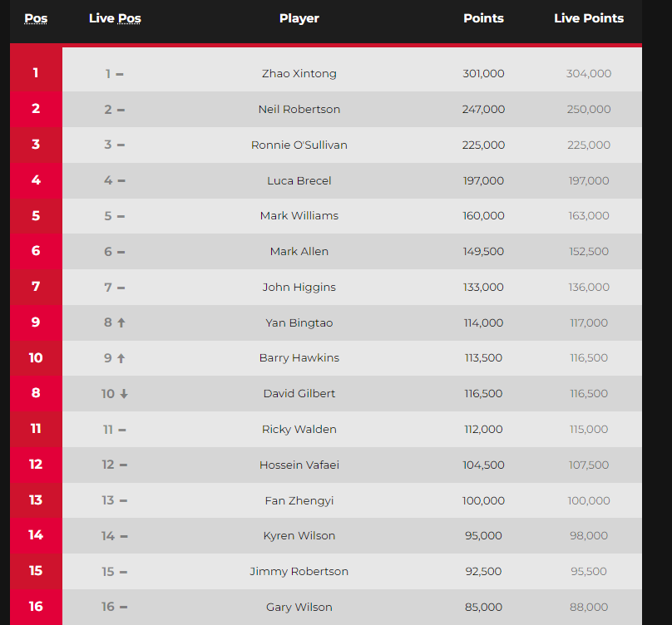Click the up arrow beside Yan Bingtao's live position
672x625 pixels.
(x=121, y=322)
